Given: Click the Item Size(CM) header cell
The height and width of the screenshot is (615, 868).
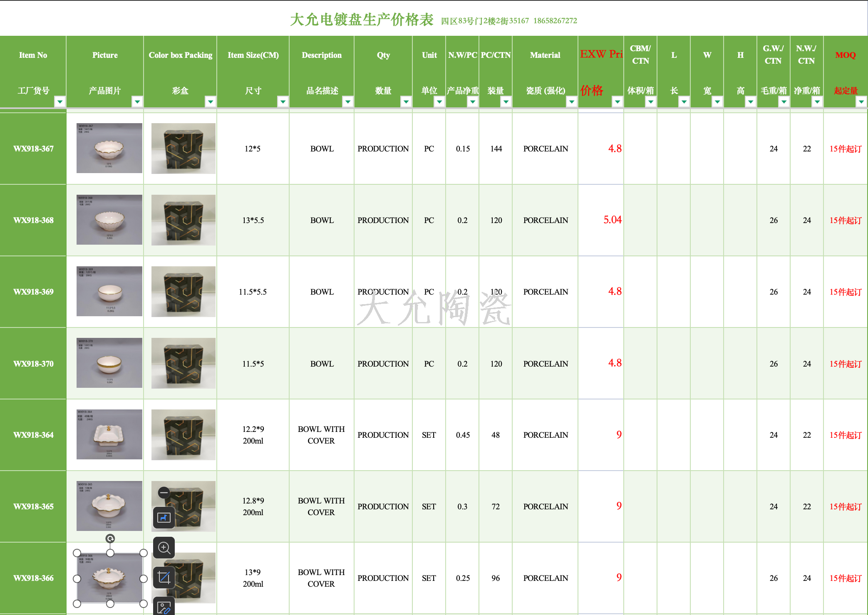Looking at the screenshot, I should 253,55.
